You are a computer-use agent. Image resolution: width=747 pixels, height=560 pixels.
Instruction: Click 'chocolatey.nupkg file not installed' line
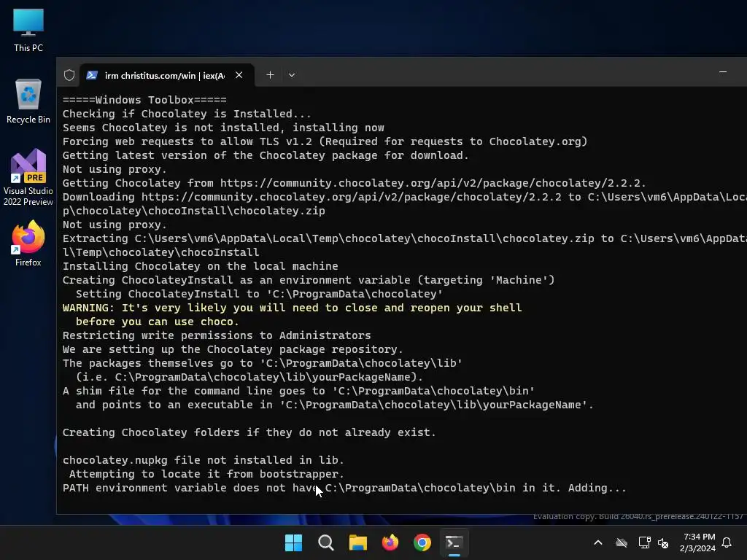click(x=204, y=460)
